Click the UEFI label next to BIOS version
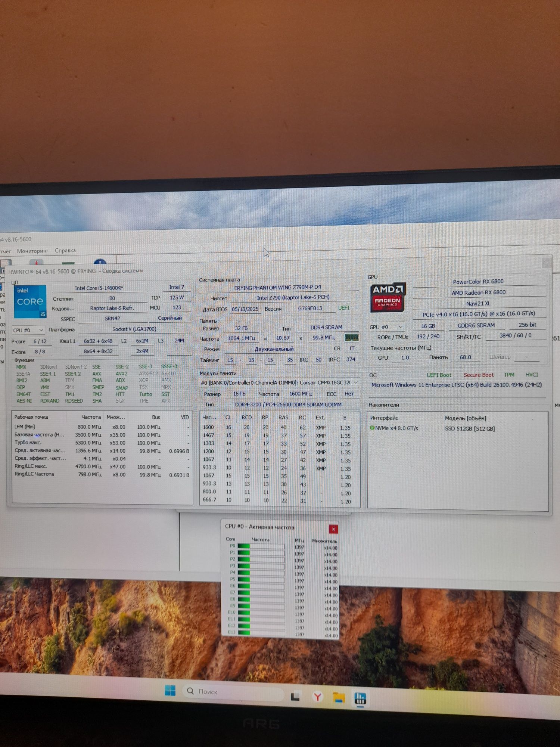The image size is (560, 747). click(344, 308)
